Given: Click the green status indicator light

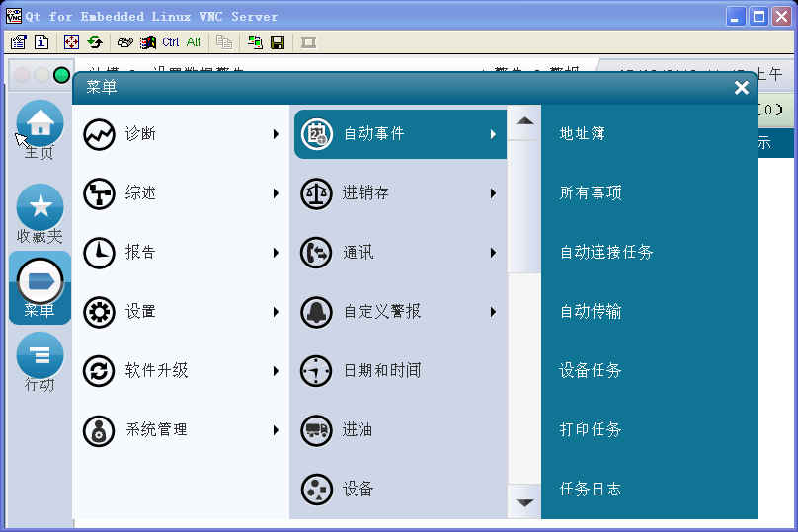Looking at the screenshot, I should point(61,75).
